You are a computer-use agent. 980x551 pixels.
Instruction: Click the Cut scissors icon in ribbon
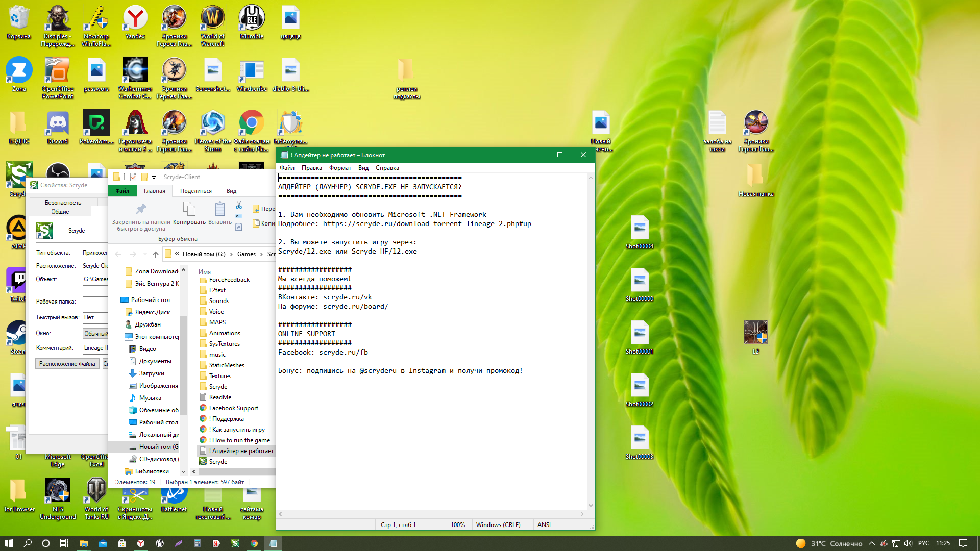click(x=239, y=205)
